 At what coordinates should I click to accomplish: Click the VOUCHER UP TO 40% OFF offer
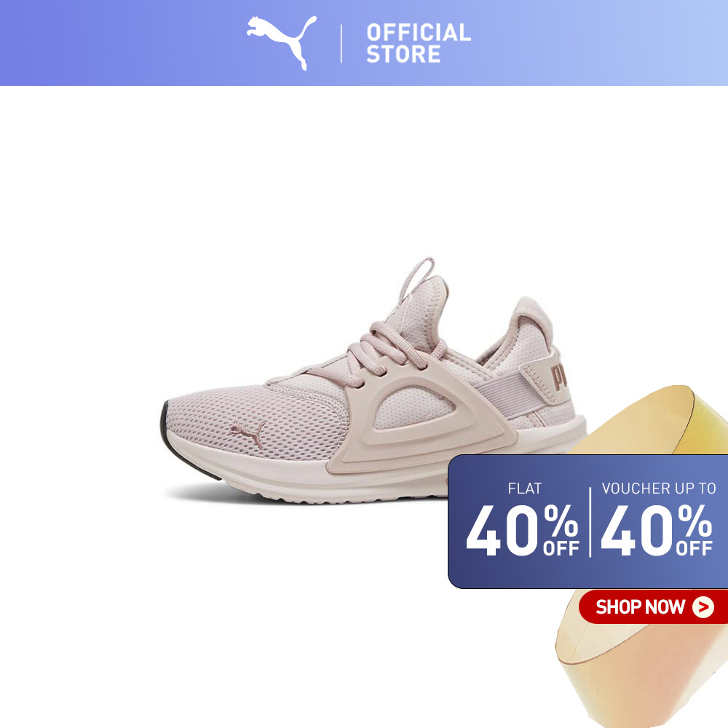pyautogui.click(x=658, y=520)
